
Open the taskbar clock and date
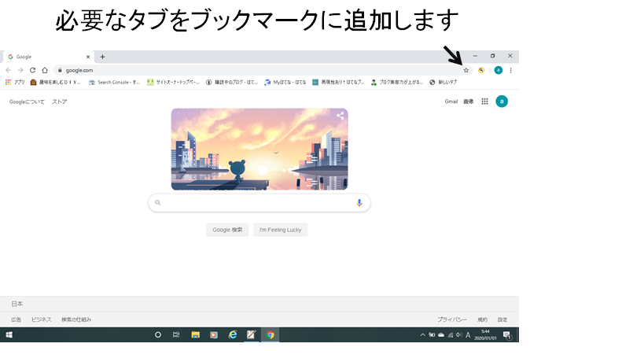[x=485, y=335]
